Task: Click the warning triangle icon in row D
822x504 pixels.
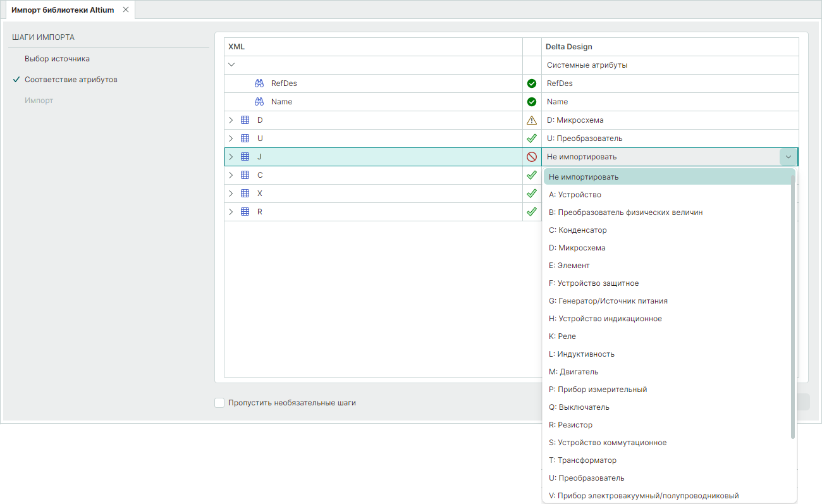Action: (x=532, y=120)
